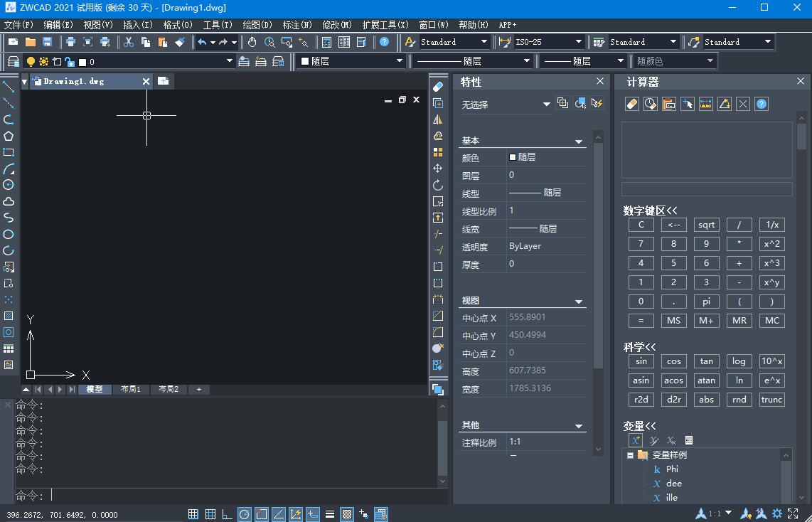
Task: Save the drawing with the floppy icon
Action: click(x=47, y=42)
